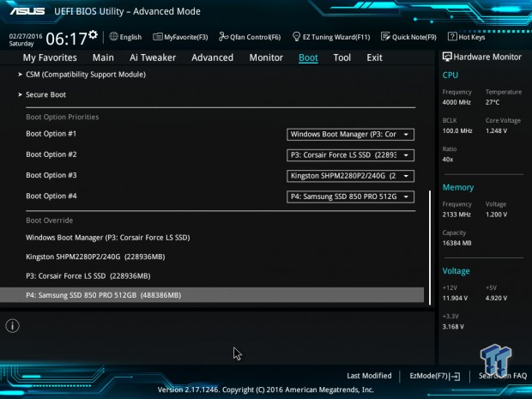Boot override Kingston SHPM2280P2/240G entry

point(95,257)
